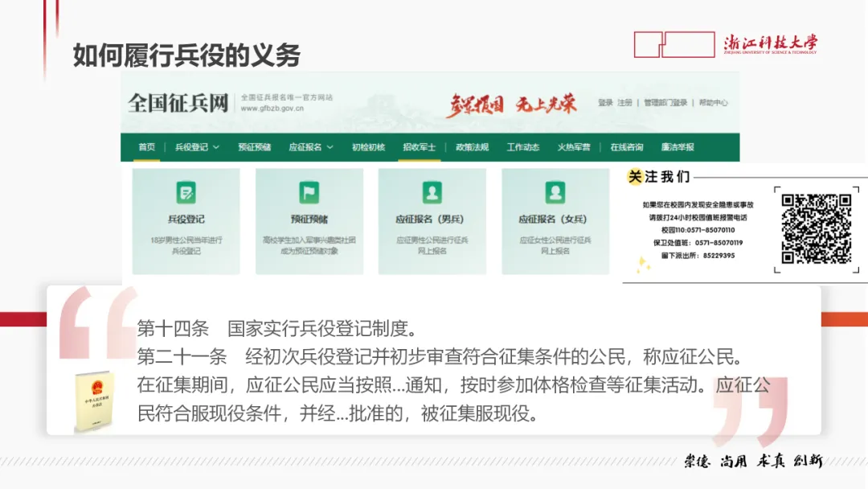Click the 第十四条 国家实行兵役登记制度 line
This screenshot has height=489, width=868.
click(277, 329)
